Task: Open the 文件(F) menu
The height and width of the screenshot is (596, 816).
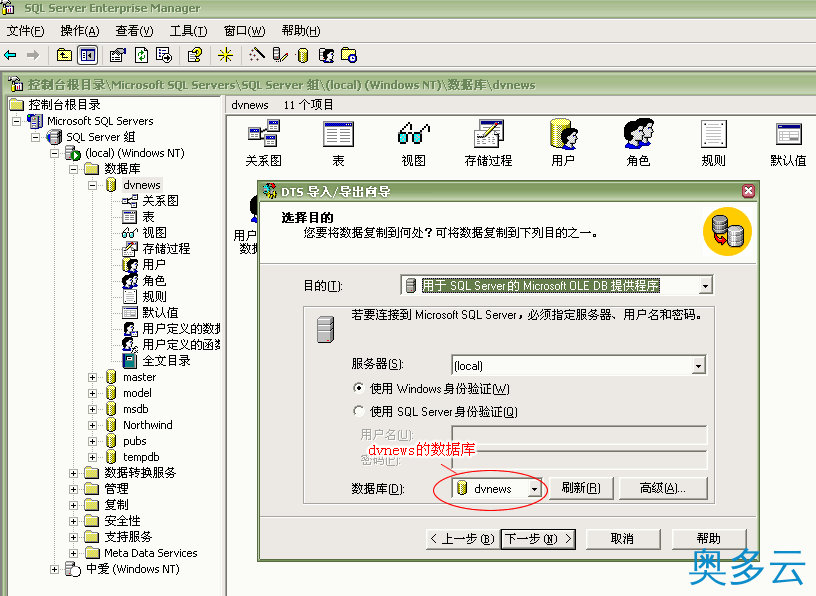Action: (26, 31)
